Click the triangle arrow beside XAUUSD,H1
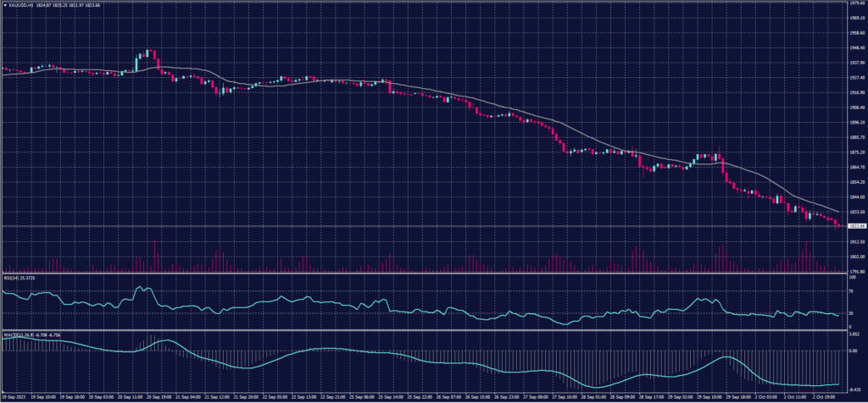868x403 pixels. click(3, 7)
